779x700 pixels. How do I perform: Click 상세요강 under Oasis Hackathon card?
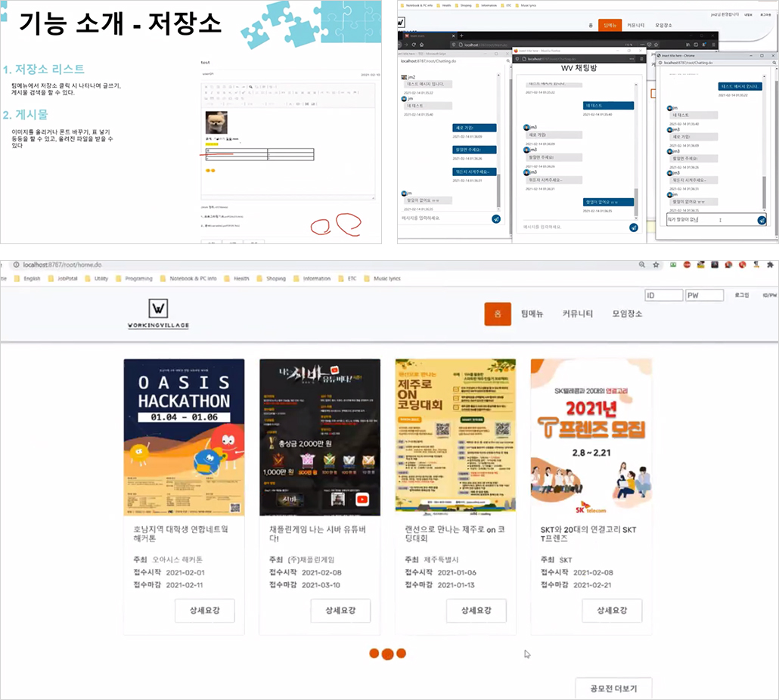coord(205,610)
